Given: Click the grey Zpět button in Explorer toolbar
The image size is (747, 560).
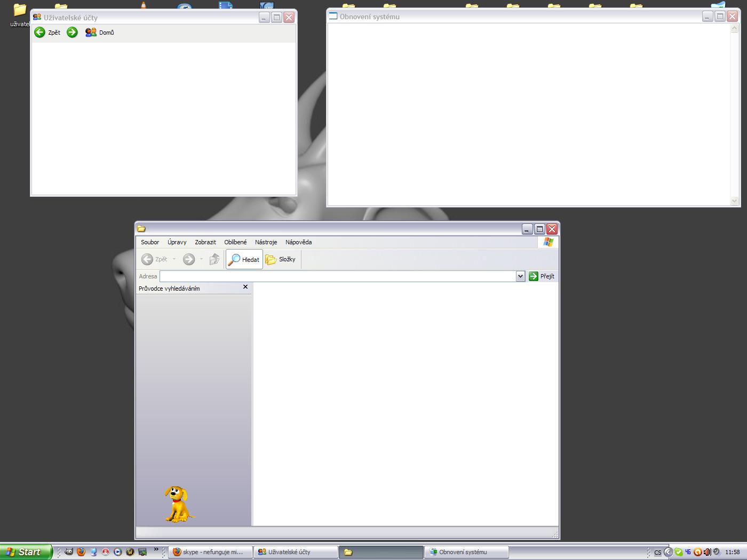Looking at the screenshot, I should click(x=154, y=259).
